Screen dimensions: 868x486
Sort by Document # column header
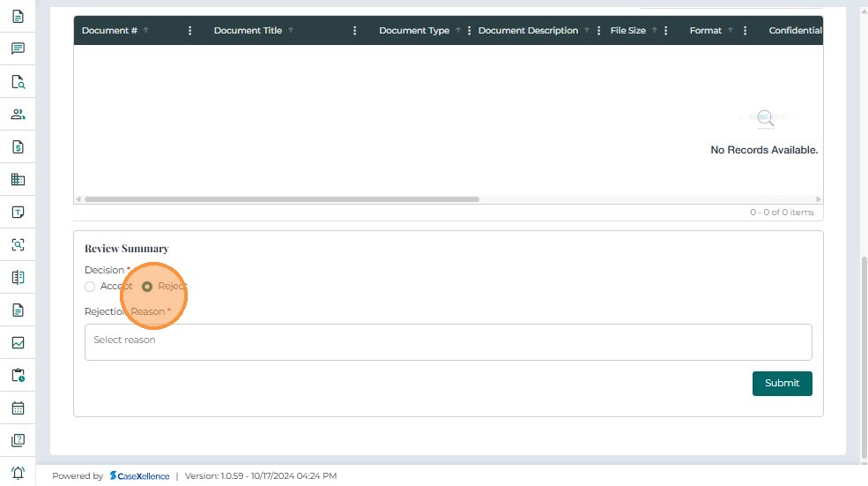tap(109, 31)
